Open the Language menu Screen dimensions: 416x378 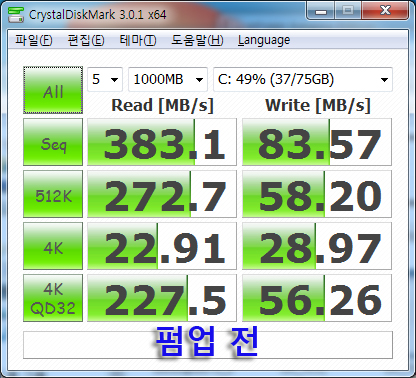click(264, 40)
